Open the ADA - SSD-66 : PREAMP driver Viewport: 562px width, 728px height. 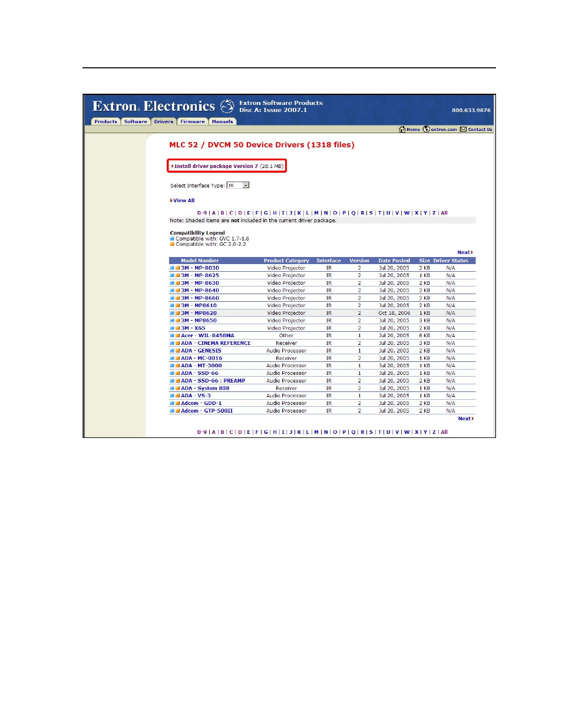coord(213,381)
